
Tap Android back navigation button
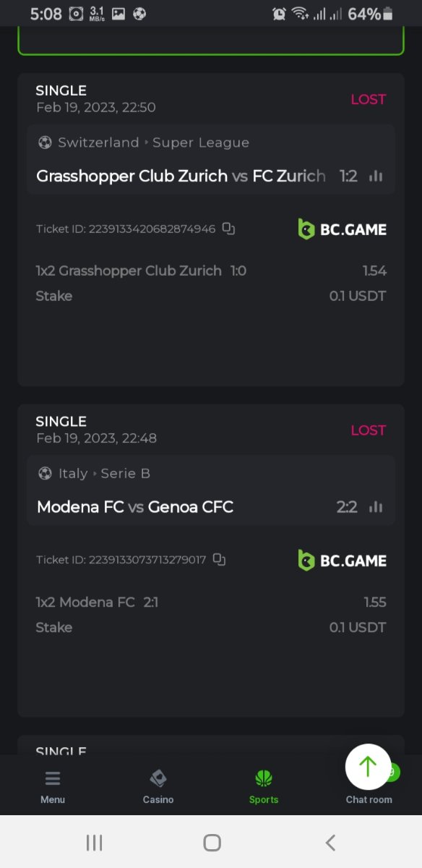pyautogui.click(x=330, y=842)
